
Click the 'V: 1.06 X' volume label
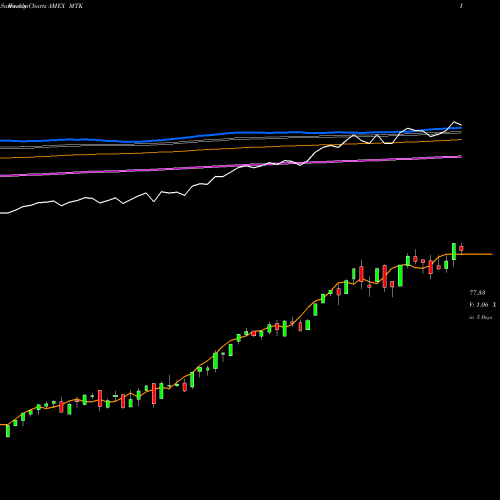click(x=482, y=305)
